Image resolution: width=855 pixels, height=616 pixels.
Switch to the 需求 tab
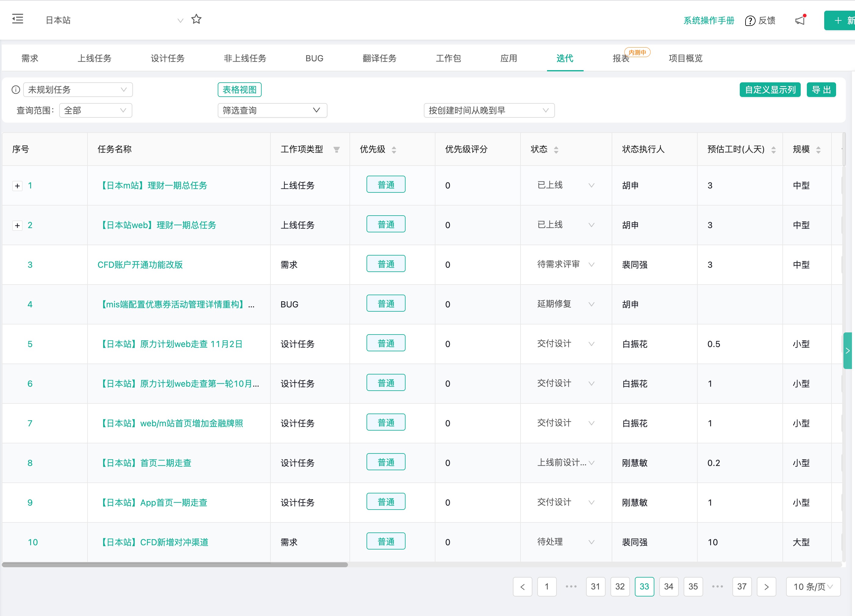[30, 58]
